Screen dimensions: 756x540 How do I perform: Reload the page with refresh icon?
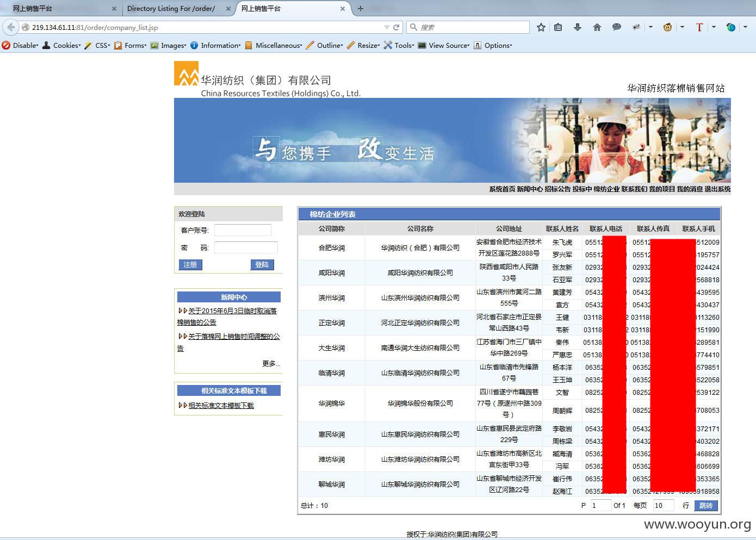(396, 27)
